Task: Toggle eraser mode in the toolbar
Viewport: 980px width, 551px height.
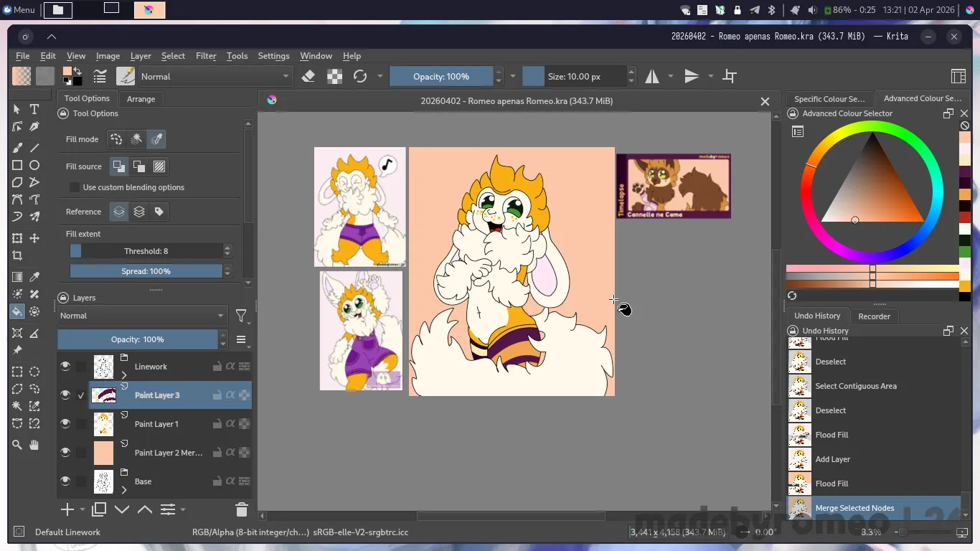Action: (x=308, y=76)
